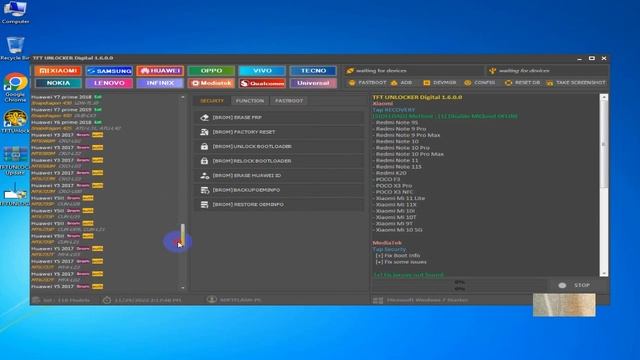
Task: Select the Xiaomi brand button
Action: (58, 71)
